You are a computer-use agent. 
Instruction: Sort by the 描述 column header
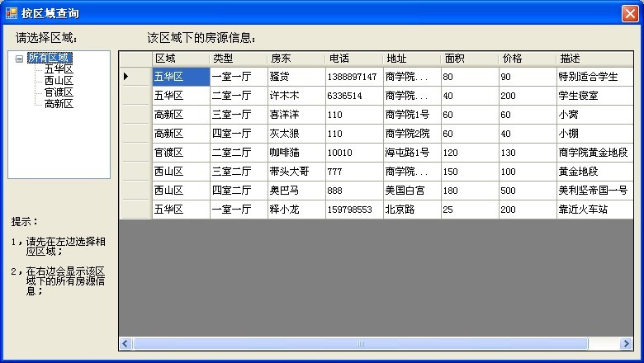(x=595, y=59)
